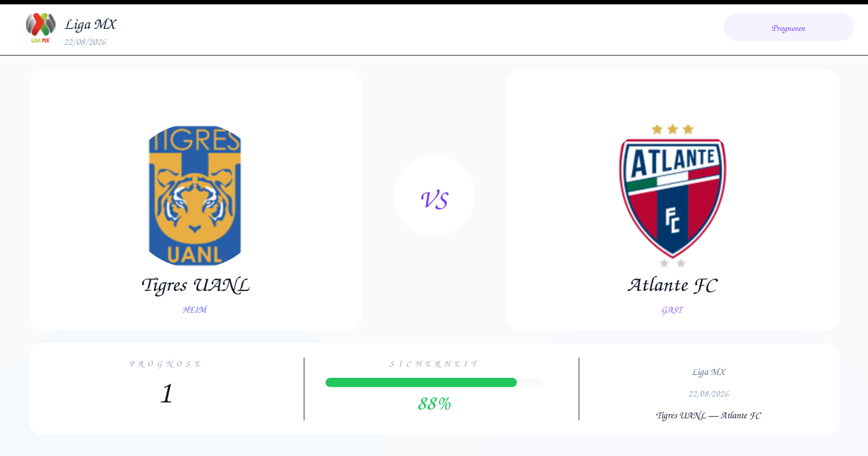Screen dimensions: 868x456
Task: Click the gold stars above Atlante crest
Action: click(673, 129)
